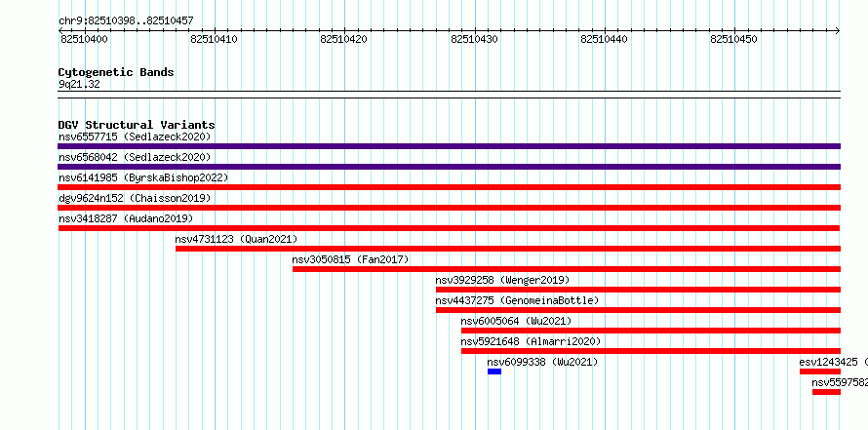This screenshot has width=868, height=430.
Task: Click the DGV Structural Variants track title
Action: coord(137,125)
